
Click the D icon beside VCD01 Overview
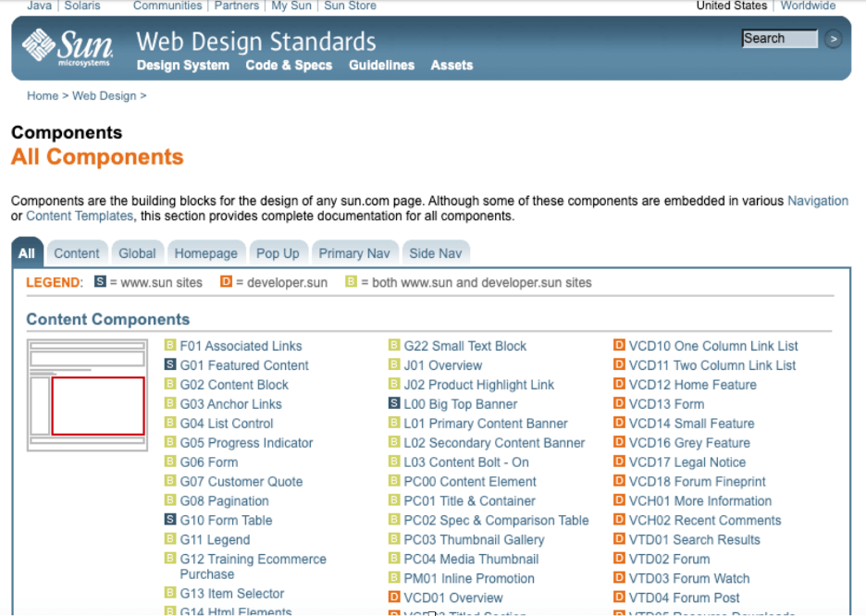[394, 597]
